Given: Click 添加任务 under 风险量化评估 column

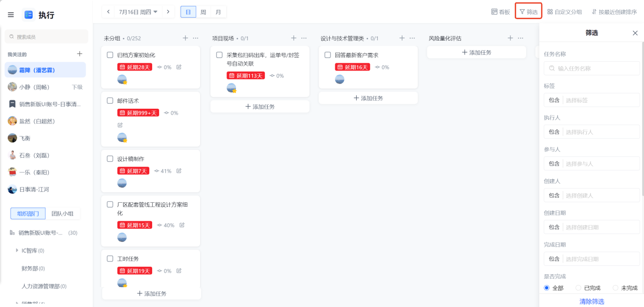Looking at the screenshot, I should [x=477, y=52].
